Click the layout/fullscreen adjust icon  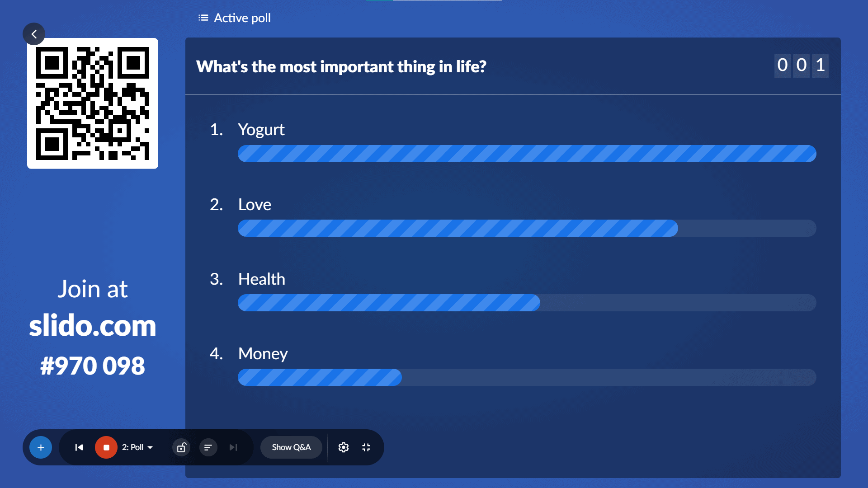pyautogui.click(x=366, y=447)
